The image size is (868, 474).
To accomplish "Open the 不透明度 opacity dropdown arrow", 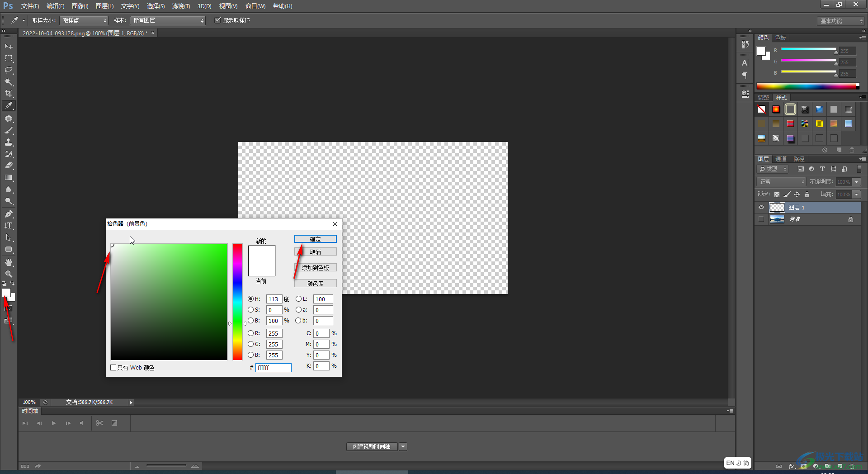I will pos(857,182).
